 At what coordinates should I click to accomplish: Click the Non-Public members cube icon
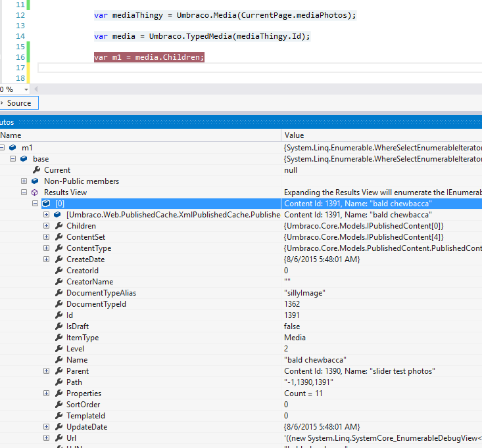[35, 181]
